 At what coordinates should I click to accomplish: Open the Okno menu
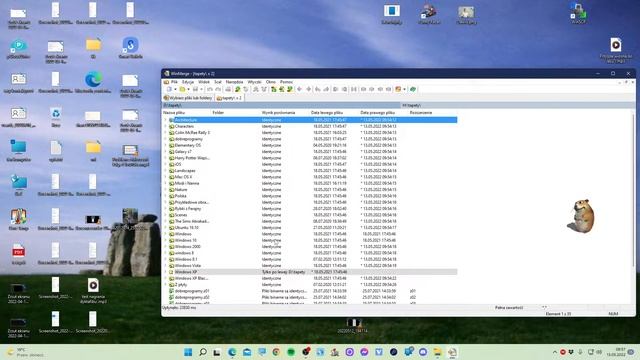pos(271,82)
